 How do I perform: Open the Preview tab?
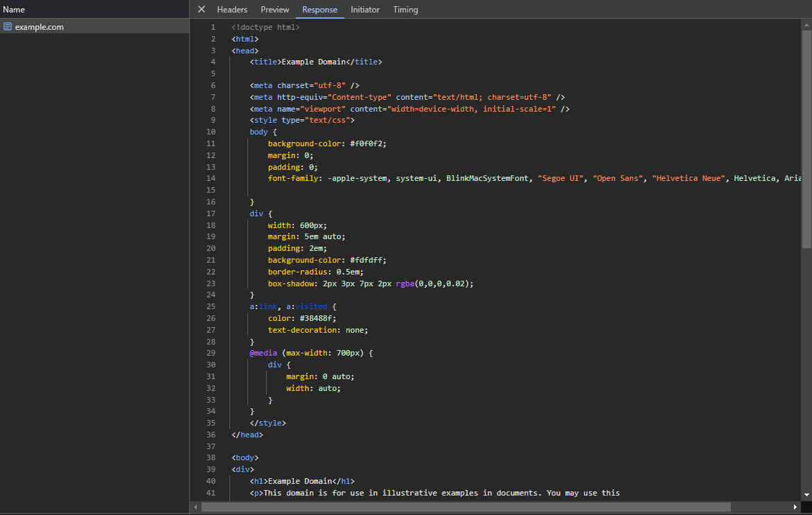click(x=275, y=10)
